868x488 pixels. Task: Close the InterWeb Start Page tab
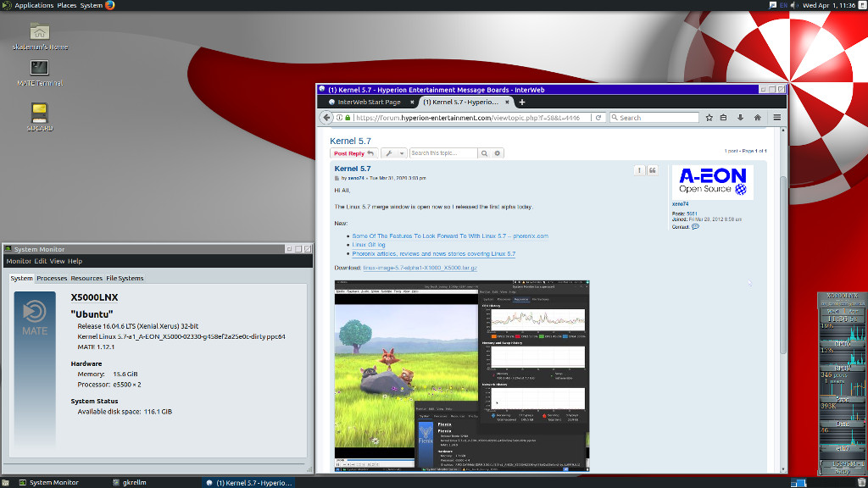(412, 102)
